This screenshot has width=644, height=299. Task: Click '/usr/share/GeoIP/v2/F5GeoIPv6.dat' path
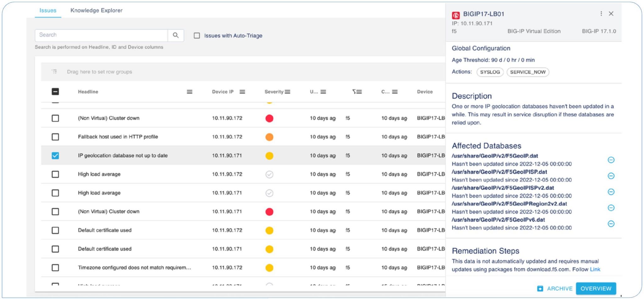pyautogui.click(x=498, y=220)
